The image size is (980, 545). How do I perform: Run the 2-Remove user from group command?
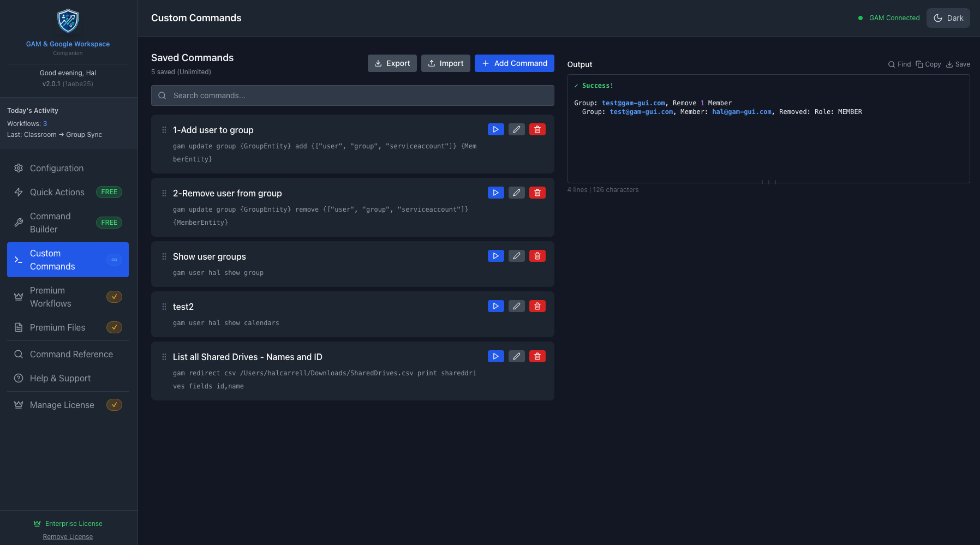tap(495, 193)
